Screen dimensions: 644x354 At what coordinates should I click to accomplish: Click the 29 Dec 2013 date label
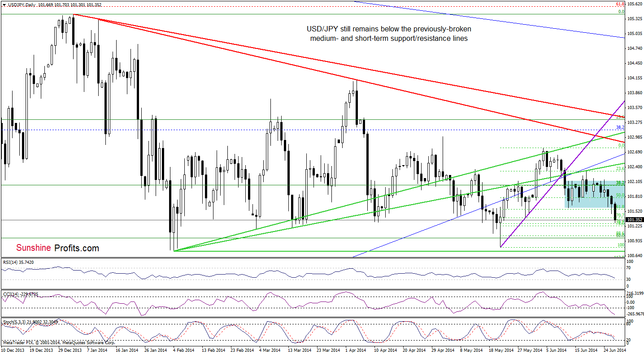(71, 350)
